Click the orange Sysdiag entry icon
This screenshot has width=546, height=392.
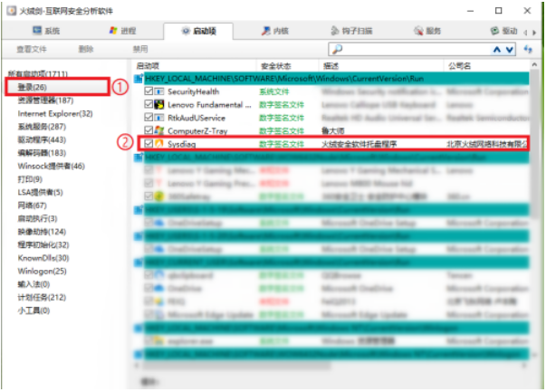[159, 144]
